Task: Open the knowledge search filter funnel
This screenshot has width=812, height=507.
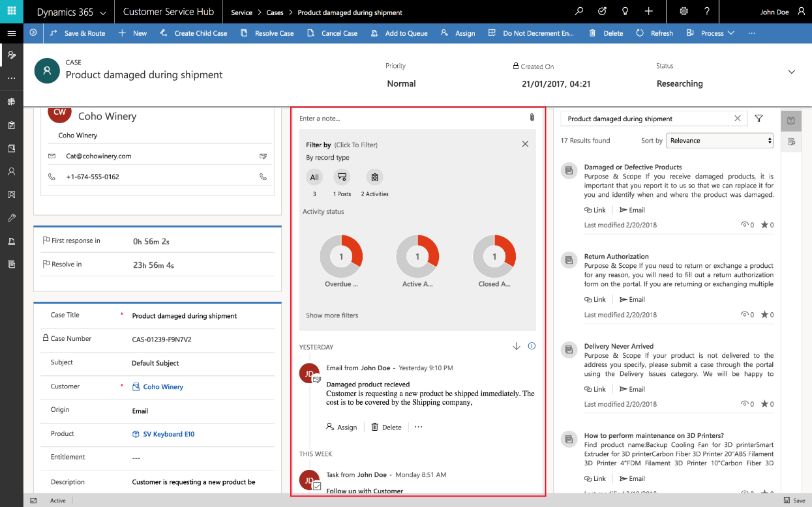Action: click(759, 119)
